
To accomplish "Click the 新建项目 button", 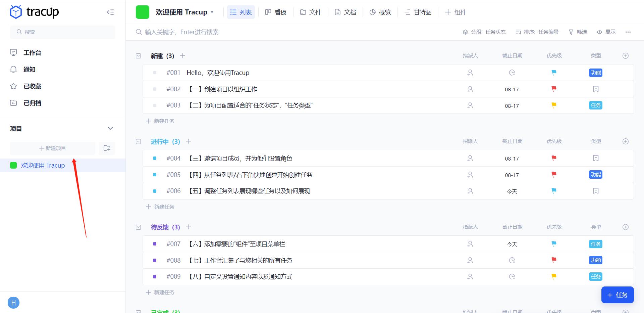I will pos(52,148).
